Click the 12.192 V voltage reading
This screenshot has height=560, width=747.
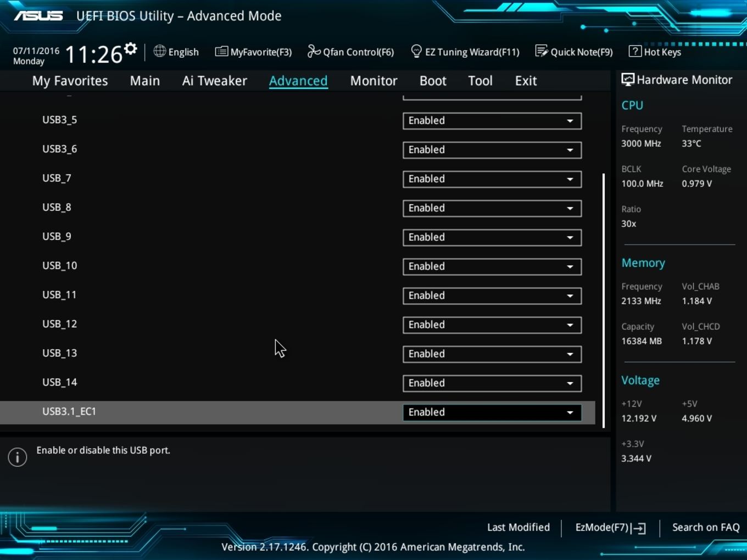coord(639,418)
